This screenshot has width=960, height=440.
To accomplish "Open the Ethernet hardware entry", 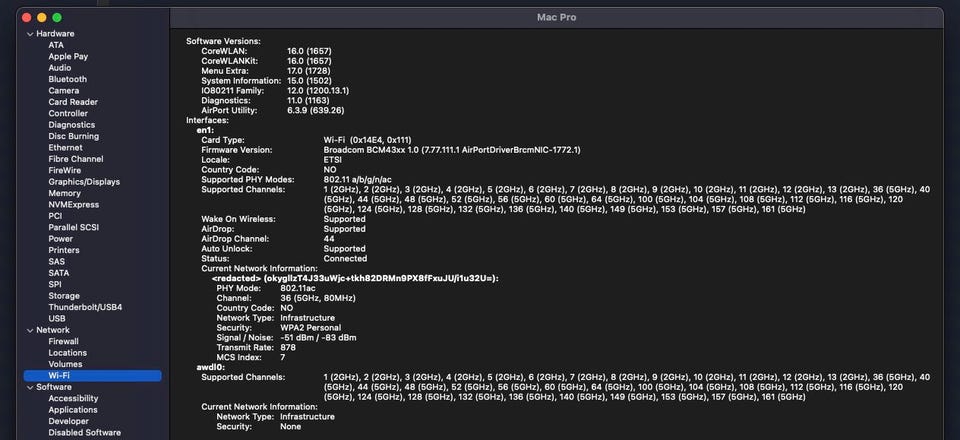I will pos(65,147).
